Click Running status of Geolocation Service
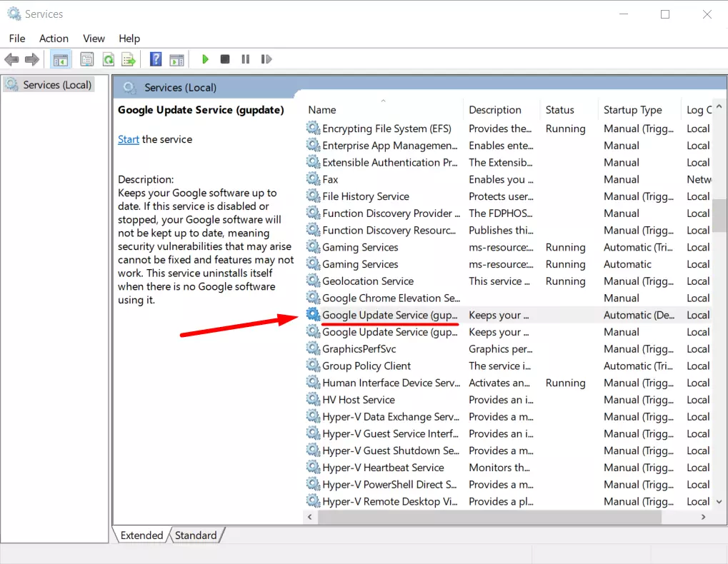This screenshot has width=728, height=564. (565, 281)
